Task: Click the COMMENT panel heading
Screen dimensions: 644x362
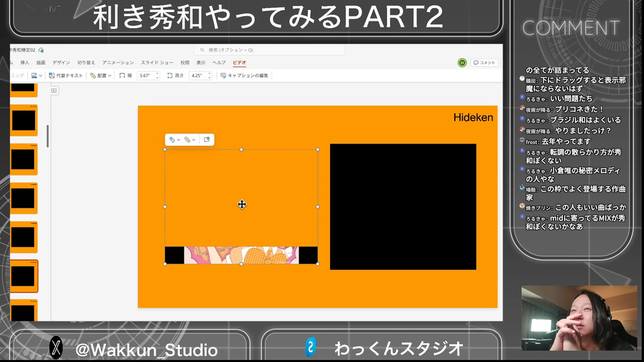Action: [x=571, y=28]
